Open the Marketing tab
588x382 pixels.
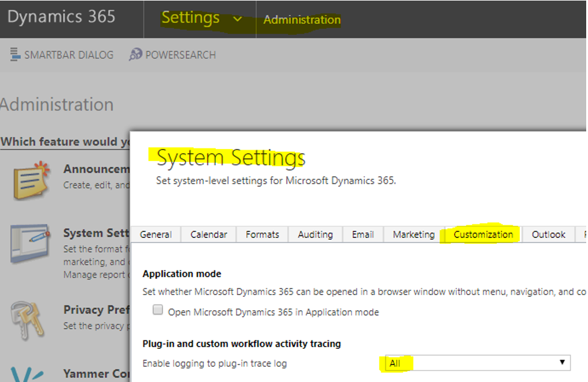pyautogui.click(x=414, y=235)
